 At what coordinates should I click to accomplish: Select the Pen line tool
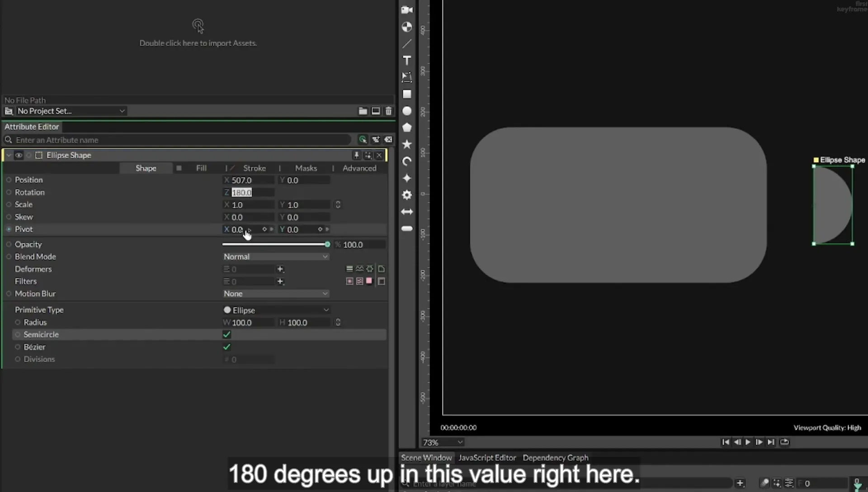click(407, 44)
